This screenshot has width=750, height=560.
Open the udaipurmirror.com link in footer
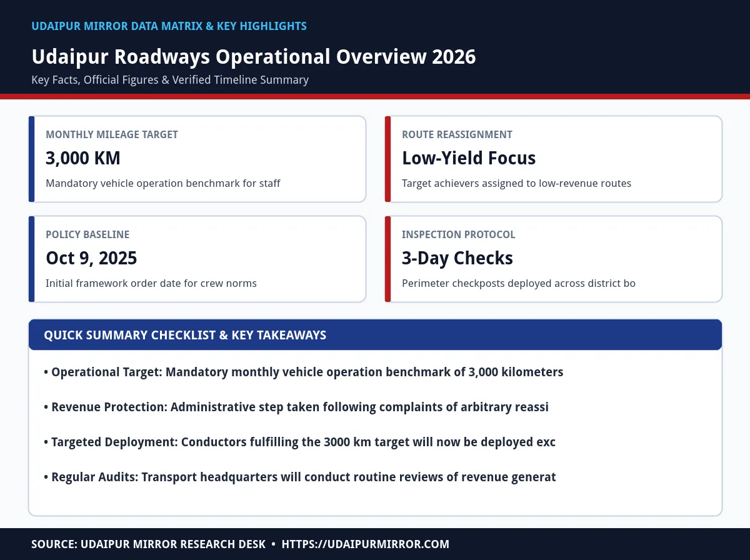(x=366, y=544)
